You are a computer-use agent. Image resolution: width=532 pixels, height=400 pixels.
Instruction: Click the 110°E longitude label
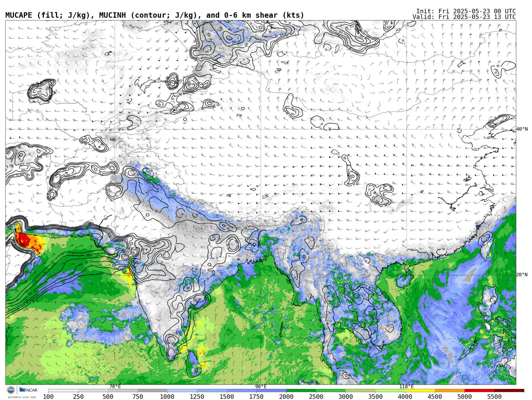point(406,387)
